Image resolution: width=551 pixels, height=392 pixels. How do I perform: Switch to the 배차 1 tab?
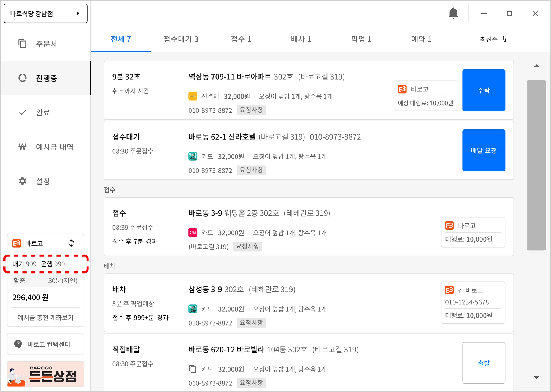[301, 39]
